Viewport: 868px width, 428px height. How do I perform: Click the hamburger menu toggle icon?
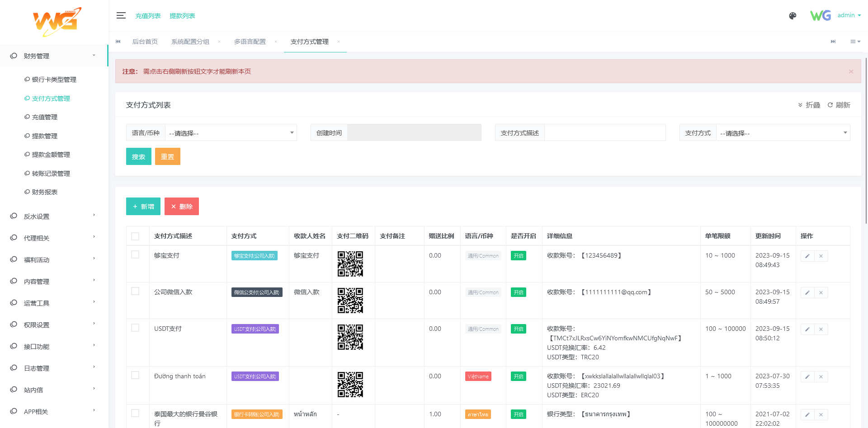[121, 15]
